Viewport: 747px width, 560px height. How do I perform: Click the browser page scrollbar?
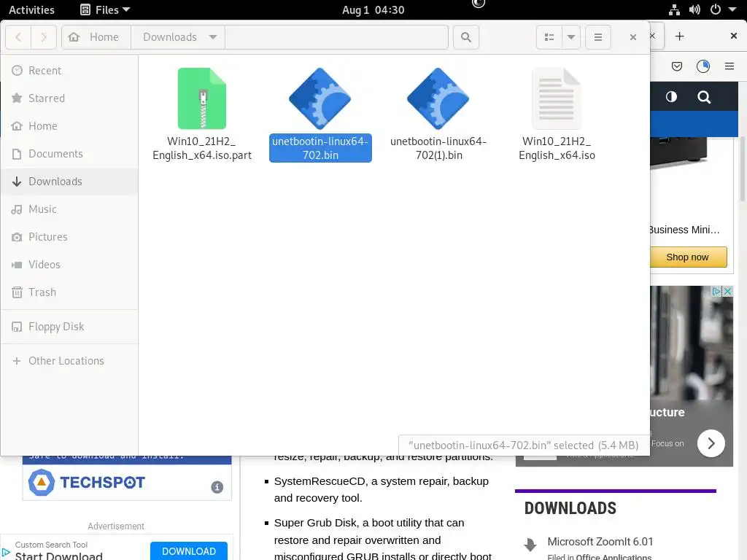point(742,169)
